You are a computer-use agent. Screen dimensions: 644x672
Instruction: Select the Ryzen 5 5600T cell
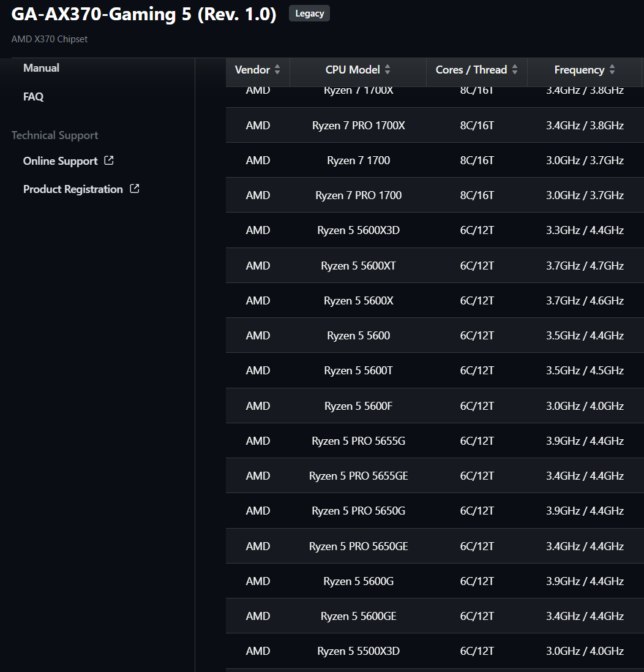(358, 370)
